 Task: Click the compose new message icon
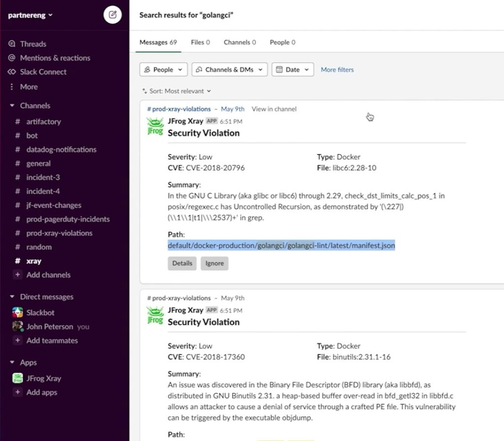coord(112,15)
